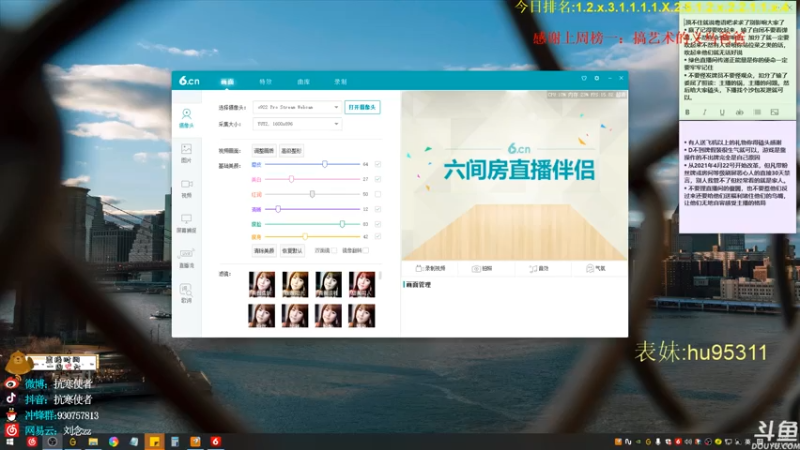The image size is (800, 450).
Task: Open 音效 sound effects below preview
Action: coord(539,268)
